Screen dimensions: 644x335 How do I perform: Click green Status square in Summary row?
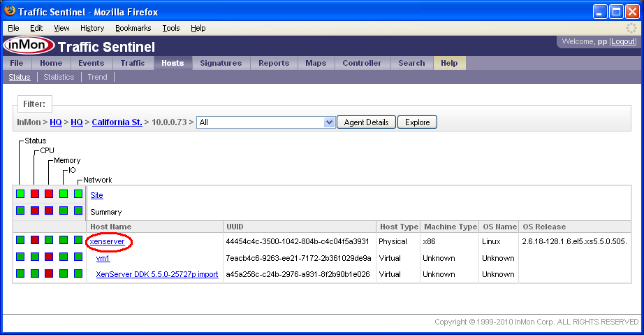20,210
